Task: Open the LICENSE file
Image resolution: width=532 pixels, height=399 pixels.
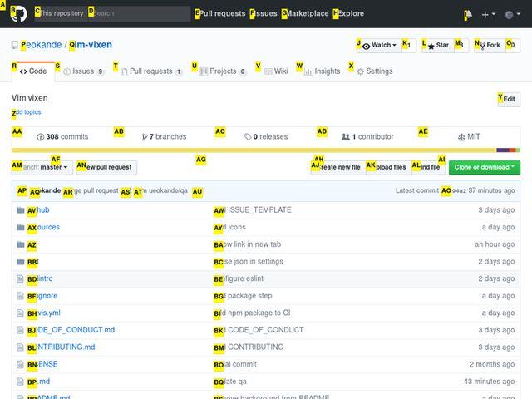Action: pyautogui.click(x=42, y=364)
